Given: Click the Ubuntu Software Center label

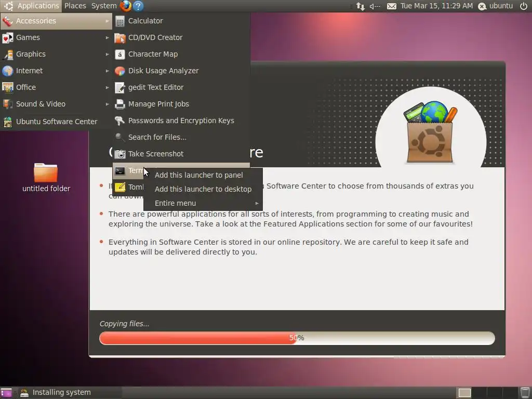Looking at the screenshot, I should (57, 122).
